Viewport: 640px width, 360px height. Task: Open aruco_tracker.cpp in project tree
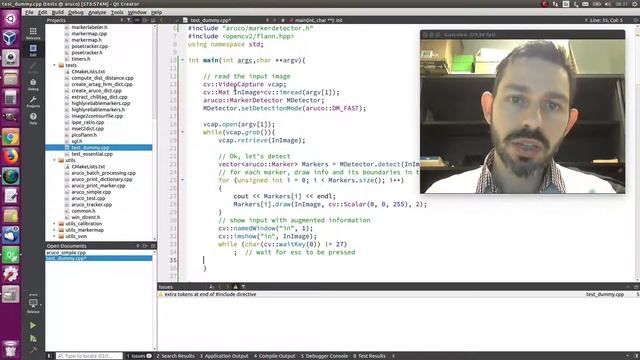click(91, 205)
